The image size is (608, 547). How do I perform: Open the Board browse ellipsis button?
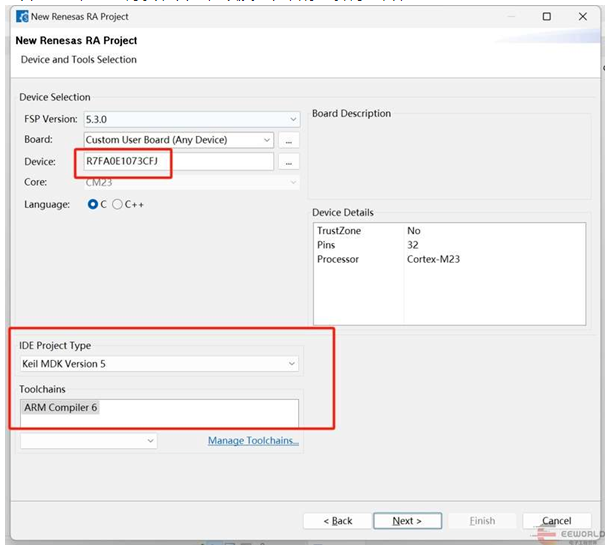(x=289, y=140)
